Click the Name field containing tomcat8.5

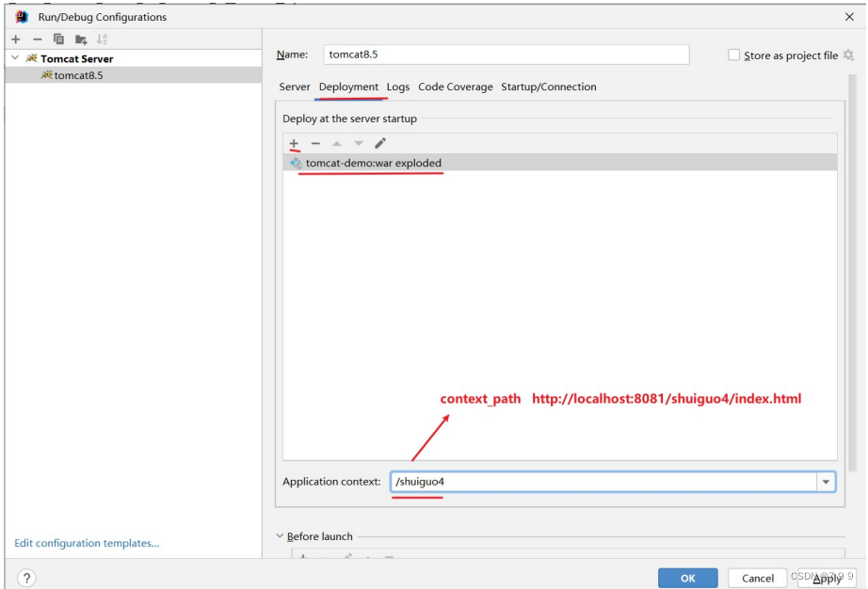pyautogui.click(x=506, y=55)
